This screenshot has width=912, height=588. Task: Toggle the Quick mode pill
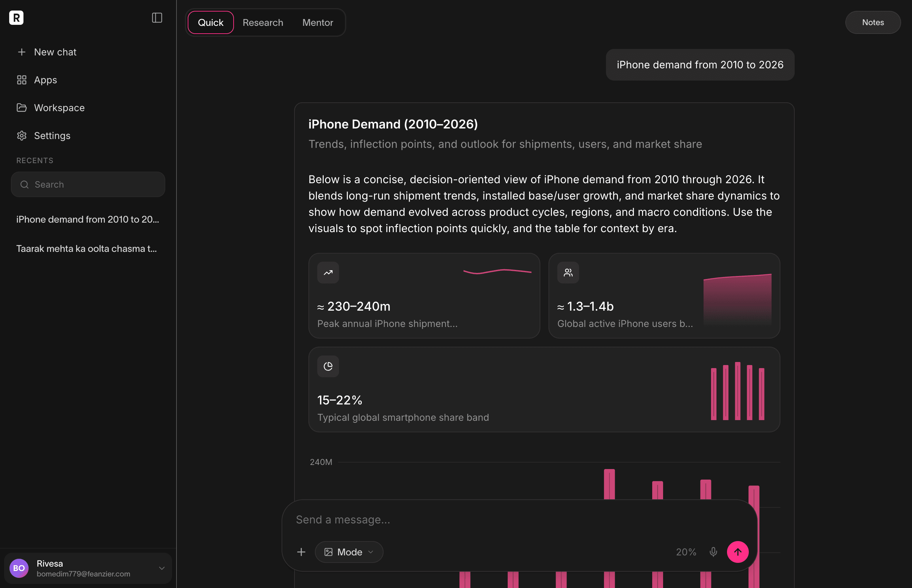[x=210, y=22]
